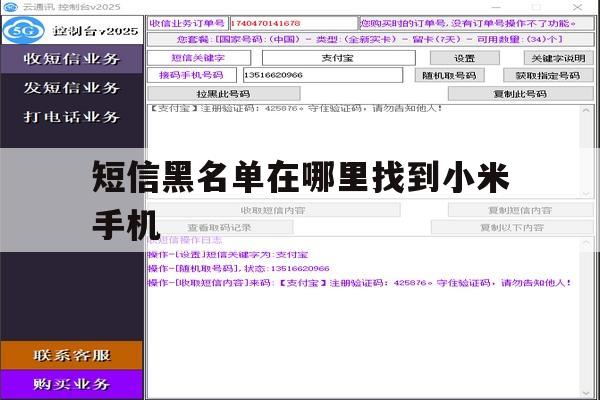Click the received SMS text in message box

point(296,108)
